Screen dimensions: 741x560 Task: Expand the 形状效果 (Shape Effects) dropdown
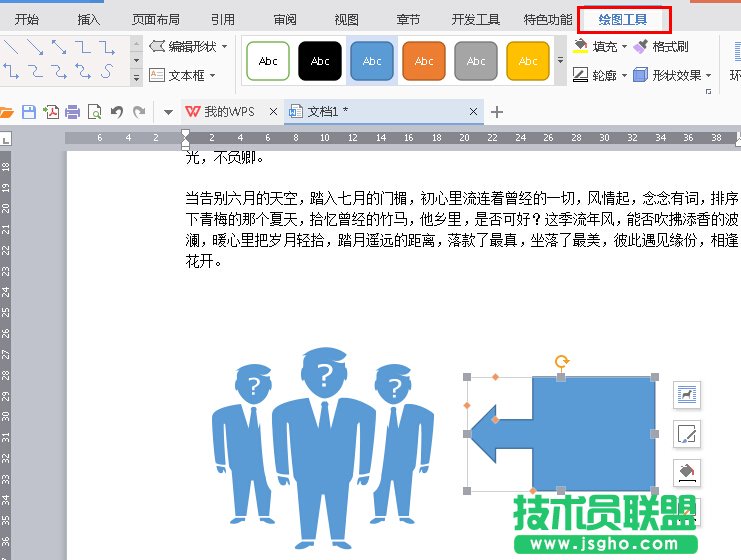click(x=709, y=75)
